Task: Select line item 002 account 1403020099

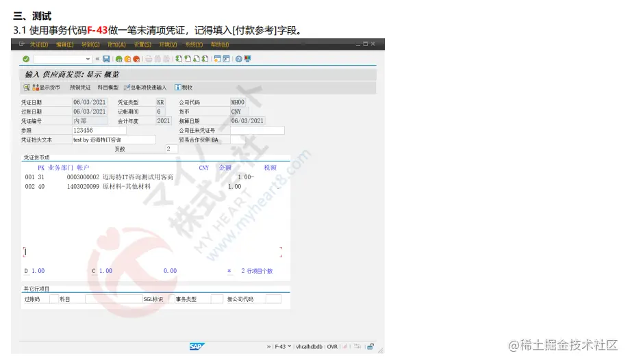Action: coord(133,187)
